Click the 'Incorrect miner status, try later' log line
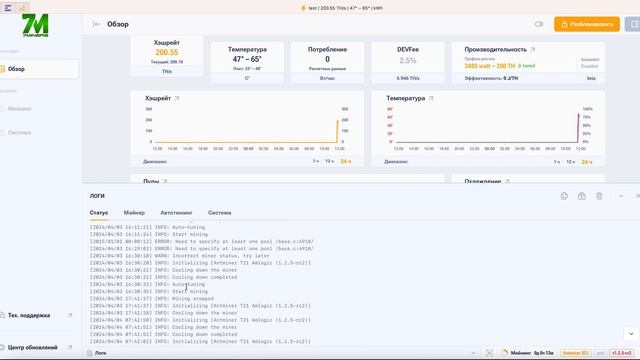The image size is (640, 360). 180,256
